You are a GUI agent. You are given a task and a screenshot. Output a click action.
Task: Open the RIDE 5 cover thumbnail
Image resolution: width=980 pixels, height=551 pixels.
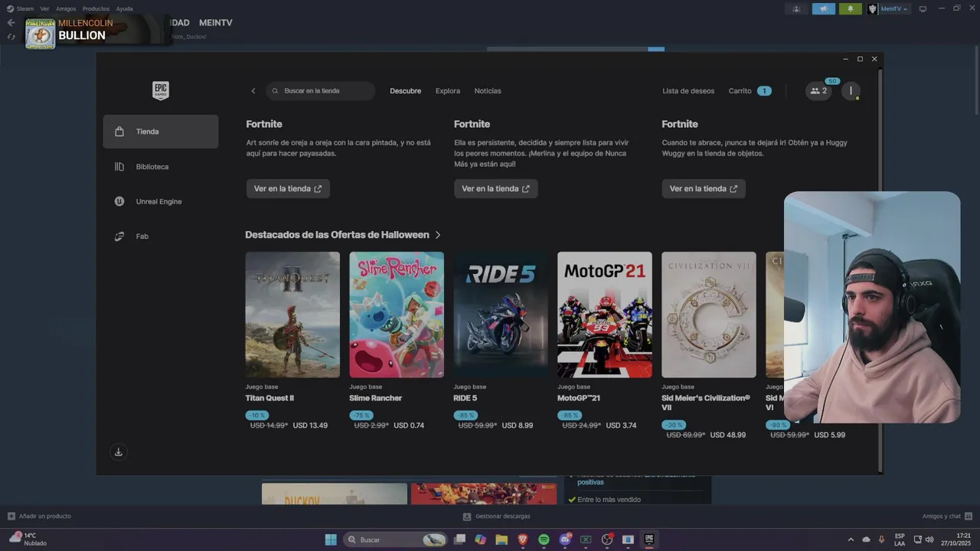(x=501, y=315)
